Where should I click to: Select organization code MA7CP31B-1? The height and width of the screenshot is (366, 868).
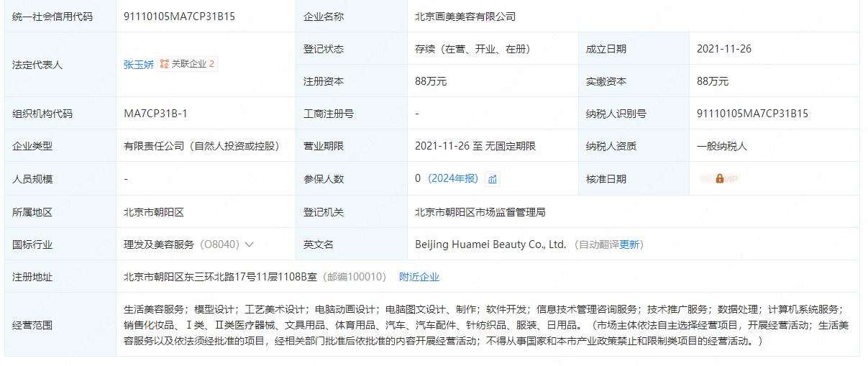[x=155, y=114]
